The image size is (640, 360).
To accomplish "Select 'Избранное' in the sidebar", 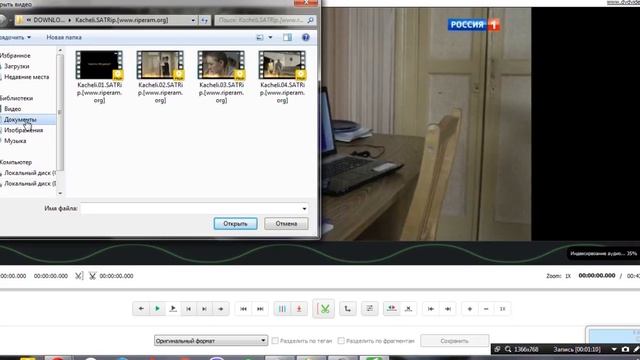I will point(15,56).
